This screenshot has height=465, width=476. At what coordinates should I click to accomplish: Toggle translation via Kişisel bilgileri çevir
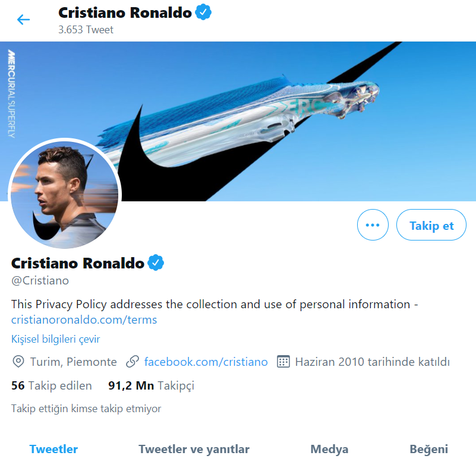coord(55,339)
